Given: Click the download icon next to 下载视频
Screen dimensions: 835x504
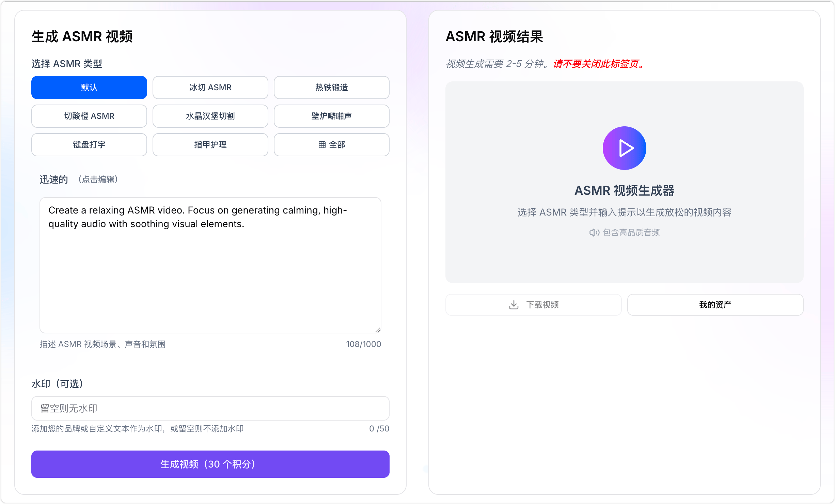Looking at the screenshot, I should click(514, 305).
